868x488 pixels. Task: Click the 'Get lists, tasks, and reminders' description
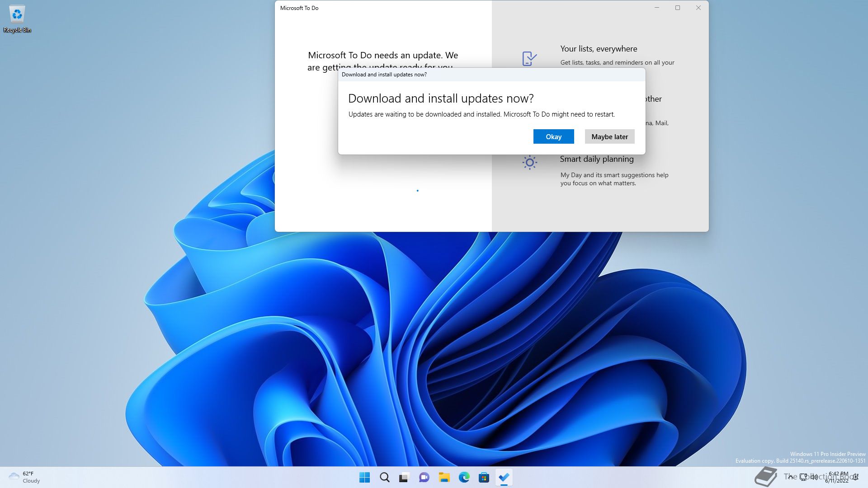click(x=617, y=62)
